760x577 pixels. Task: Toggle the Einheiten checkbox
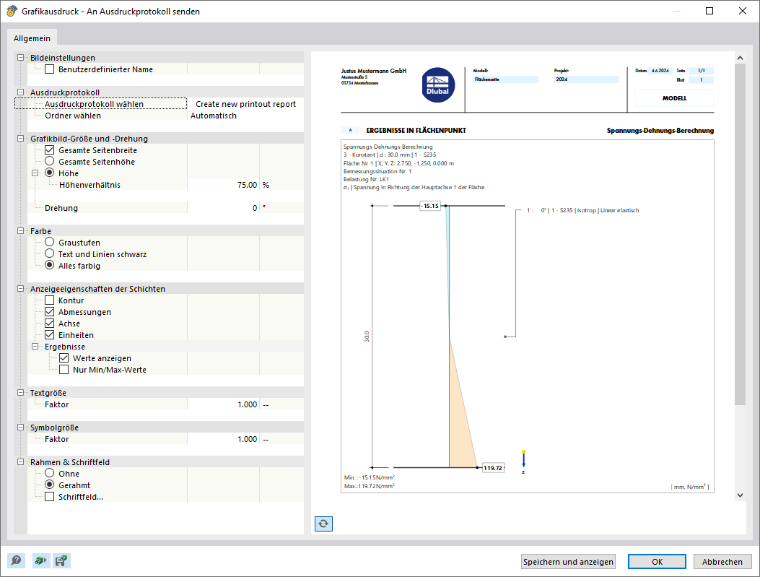(49, 335)
